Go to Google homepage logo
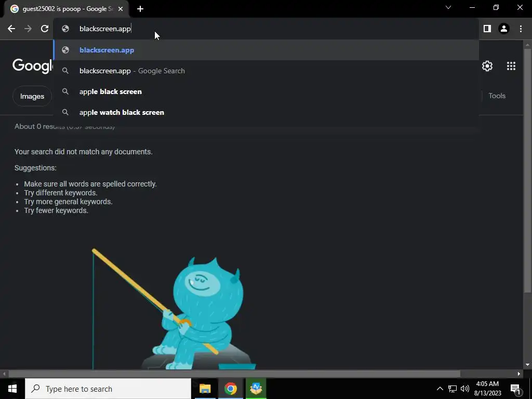The height and width of the screenshot is (399, 532). pos(33,65)
